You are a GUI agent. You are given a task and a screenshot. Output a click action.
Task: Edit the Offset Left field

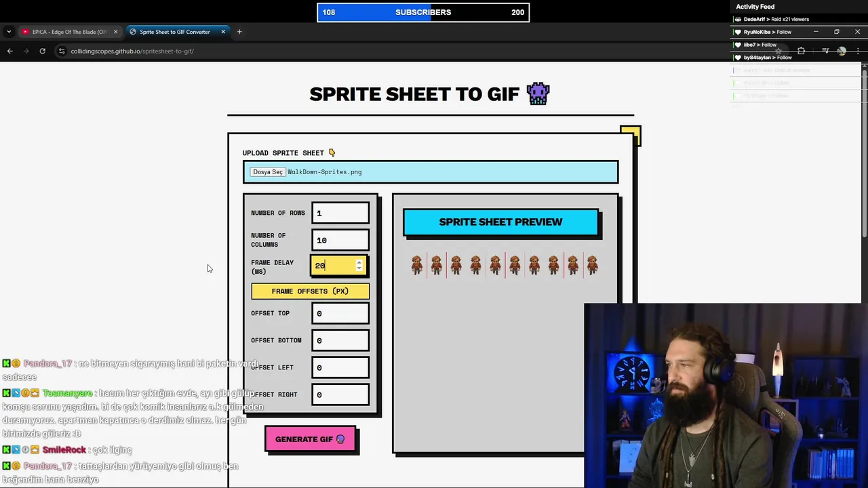click(x=340, y=367)
